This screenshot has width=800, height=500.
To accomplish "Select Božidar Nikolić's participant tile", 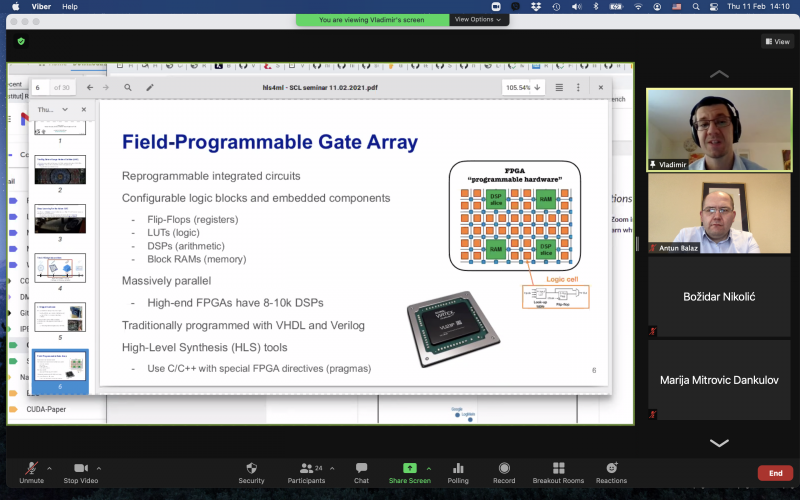I will [719, 296].
